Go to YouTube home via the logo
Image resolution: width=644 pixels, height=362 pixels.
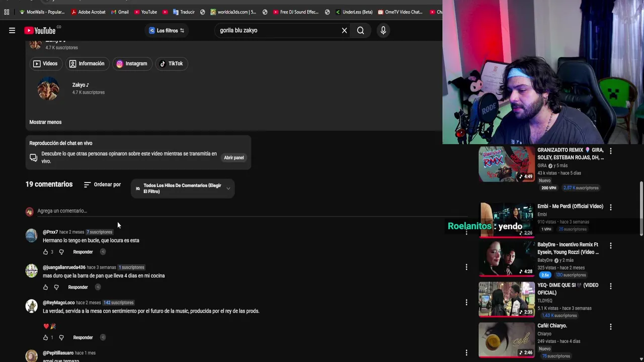40,31
